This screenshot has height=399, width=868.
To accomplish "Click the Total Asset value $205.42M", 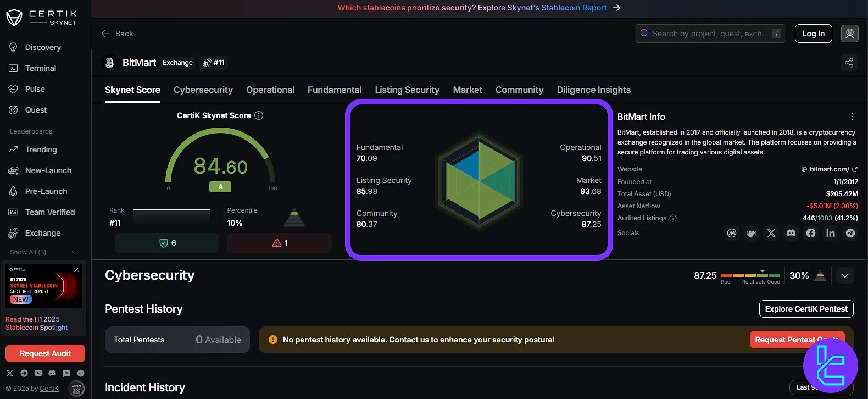I will (842, 194).
